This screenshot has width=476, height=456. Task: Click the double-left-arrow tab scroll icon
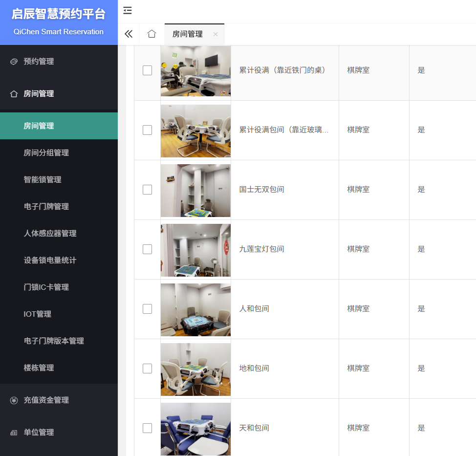[x=129, y=34]
